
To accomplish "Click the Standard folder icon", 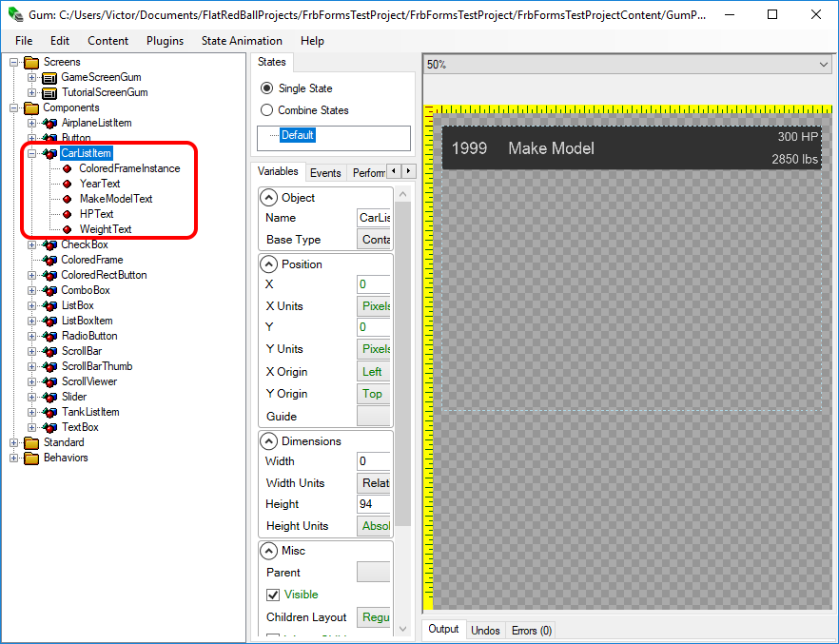I will point(31,442).
